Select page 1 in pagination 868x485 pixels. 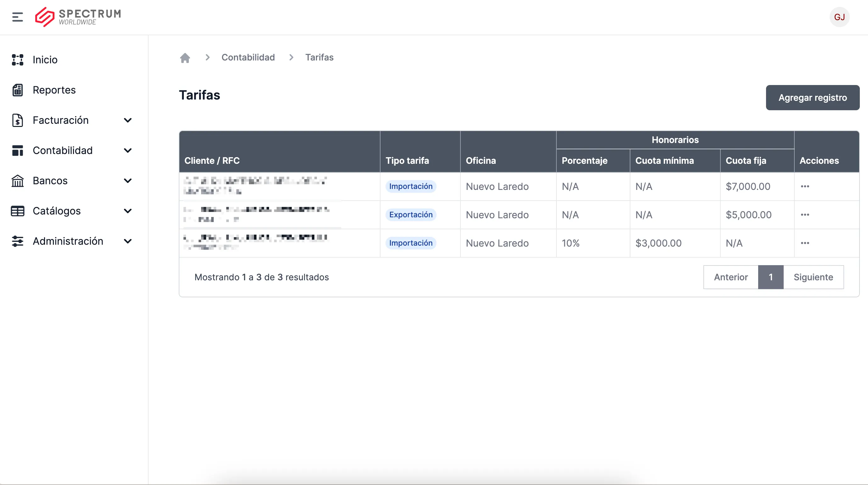pos(771,277)
